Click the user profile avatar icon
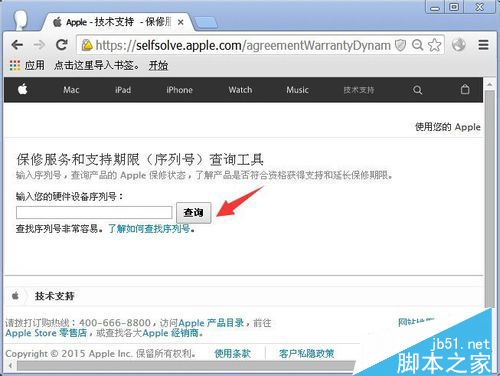 pos(21,20)
